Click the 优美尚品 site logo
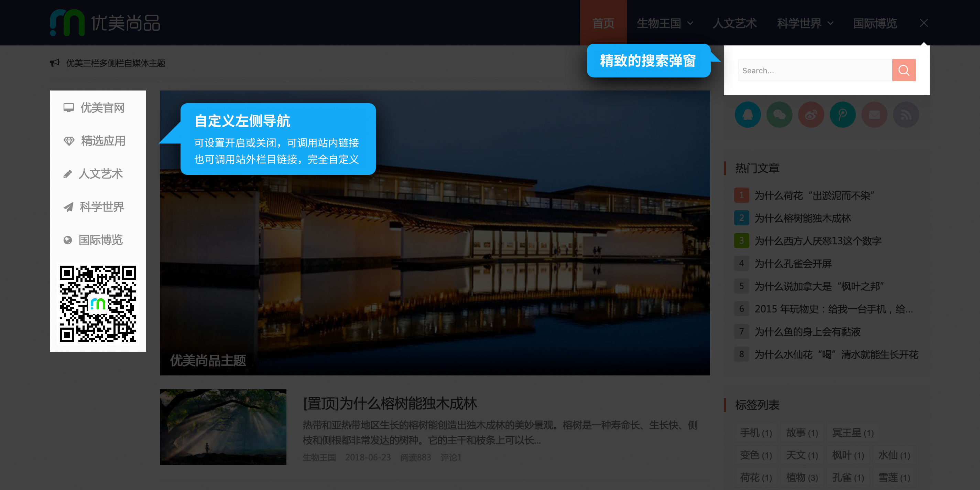The width and height of the screenshot is (980, 490). tap(105, 22)
